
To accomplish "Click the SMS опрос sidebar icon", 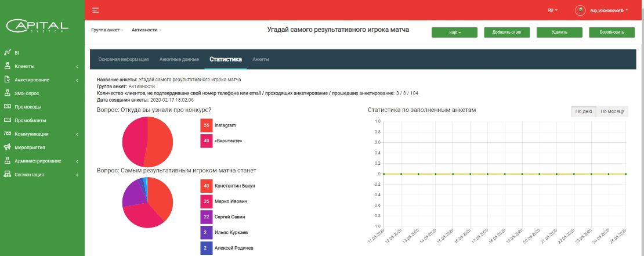I will (x=7, y=93).
